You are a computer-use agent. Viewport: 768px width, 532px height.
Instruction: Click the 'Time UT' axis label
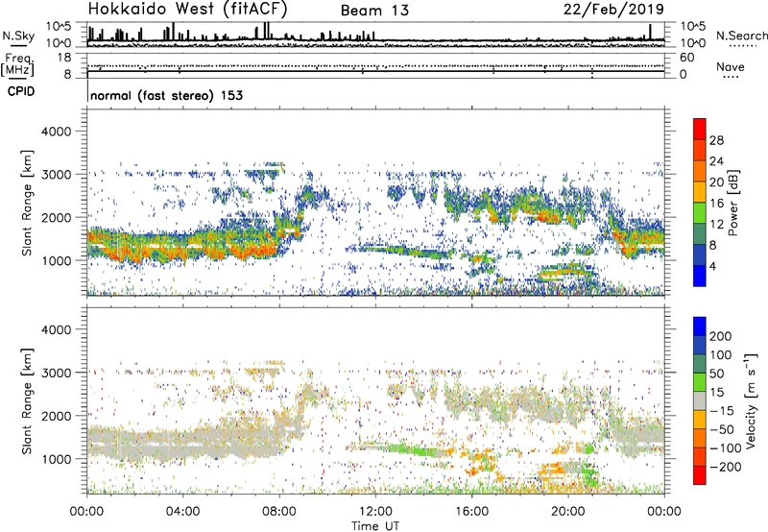pyautogui.click(x=375, y=525)
